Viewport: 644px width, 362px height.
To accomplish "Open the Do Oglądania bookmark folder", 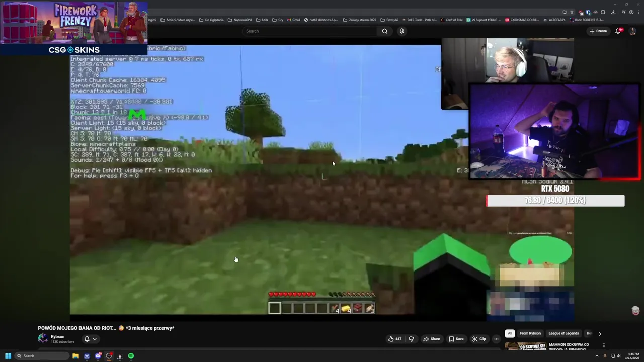I will point(211,20).
